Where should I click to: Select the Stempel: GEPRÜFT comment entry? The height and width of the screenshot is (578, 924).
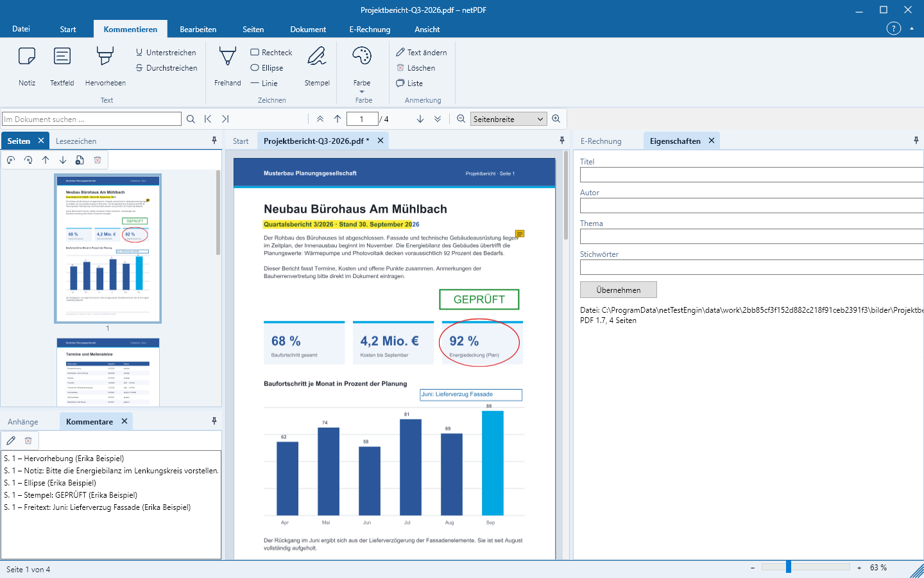pos(71,495)
